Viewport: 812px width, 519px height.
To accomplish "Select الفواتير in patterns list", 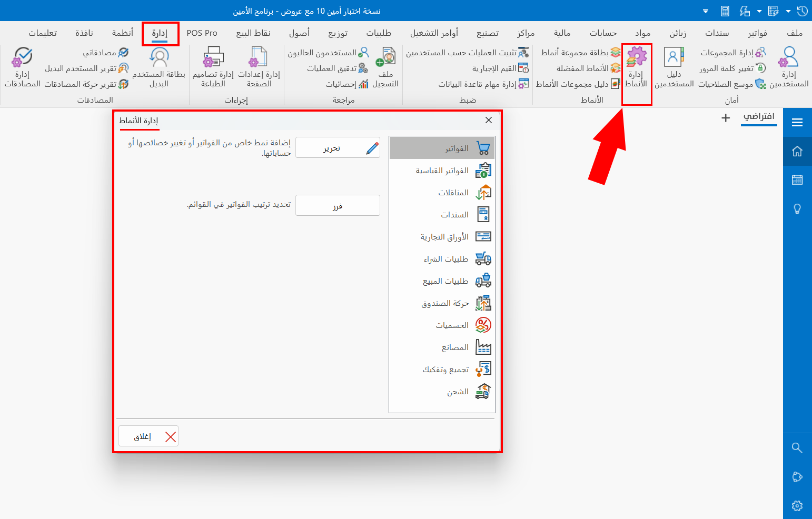I will pyautogui.click(x=442, y=148).
